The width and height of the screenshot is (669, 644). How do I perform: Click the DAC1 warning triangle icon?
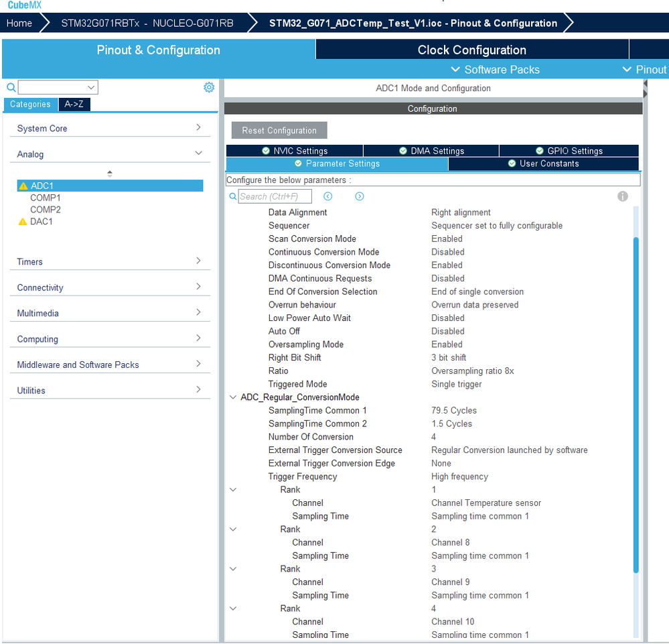pos(23,222)
